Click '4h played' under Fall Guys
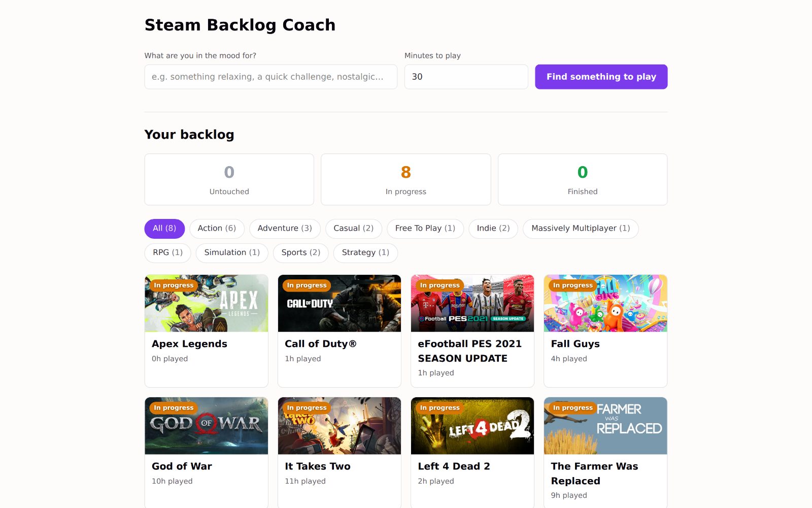812x508 pixels. click(x=569, y=359)
